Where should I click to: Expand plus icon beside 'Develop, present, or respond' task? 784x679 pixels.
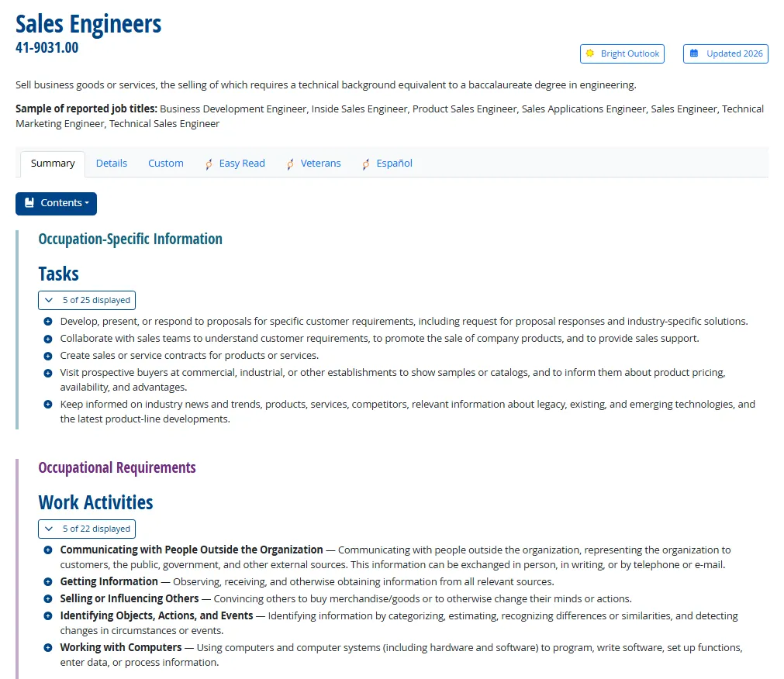pos(48,321)
